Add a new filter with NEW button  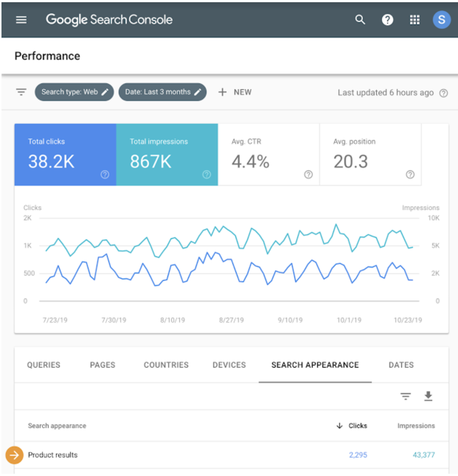tap(235, 92)
